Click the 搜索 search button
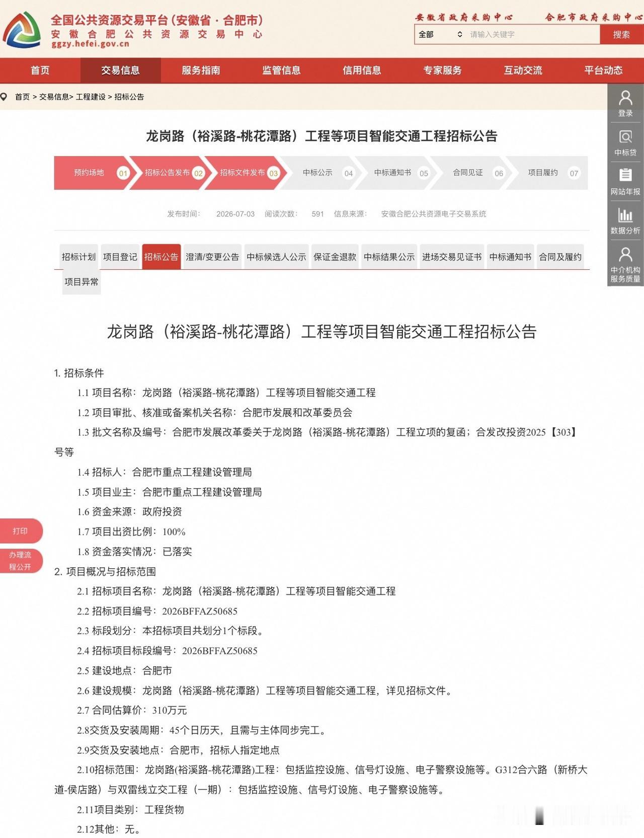 tap(621, 34)
